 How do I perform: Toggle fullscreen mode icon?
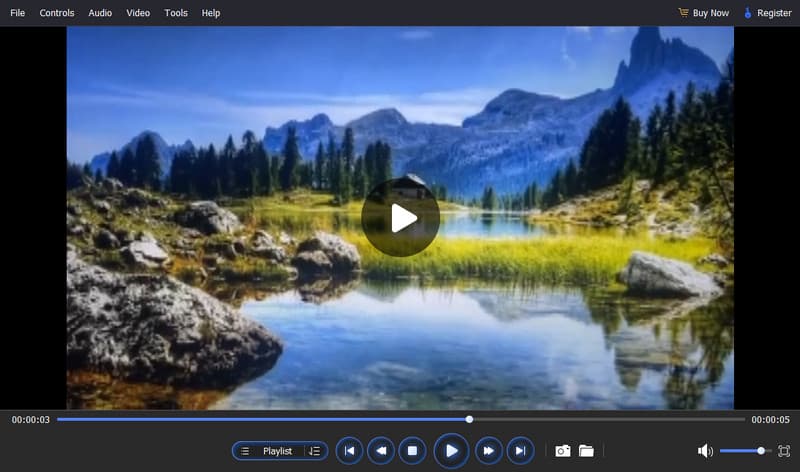point(784,451)
